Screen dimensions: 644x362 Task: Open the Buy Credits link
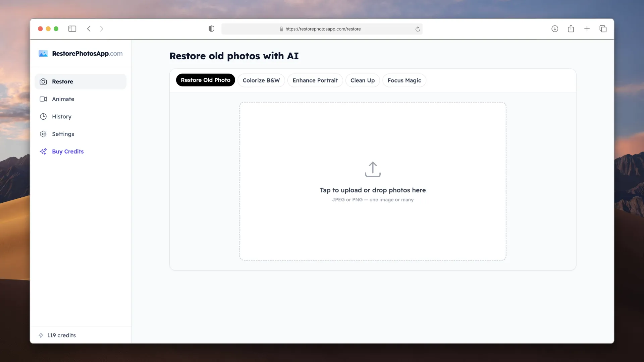(x=68, y=151)
